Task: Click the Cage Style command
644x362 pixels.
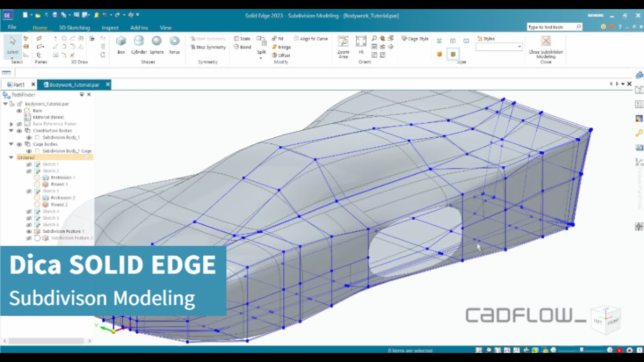Action: click(415, 39)
